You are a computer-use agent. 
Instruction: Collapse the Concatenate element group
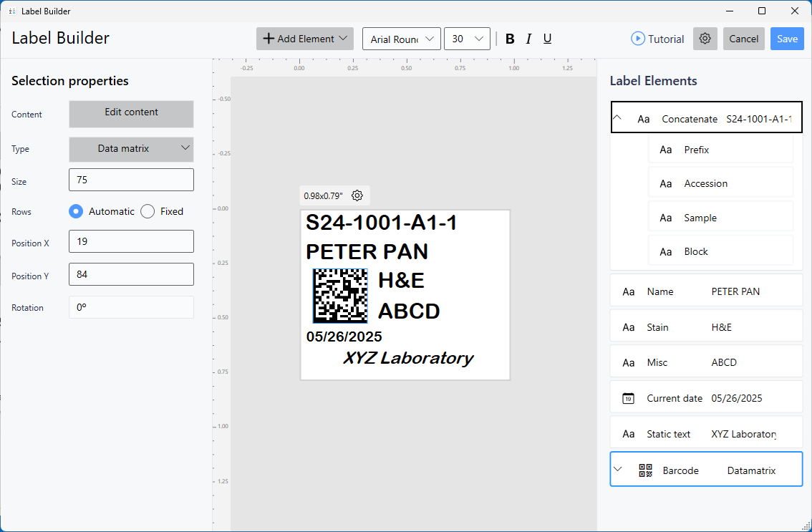tap(617, 117)
